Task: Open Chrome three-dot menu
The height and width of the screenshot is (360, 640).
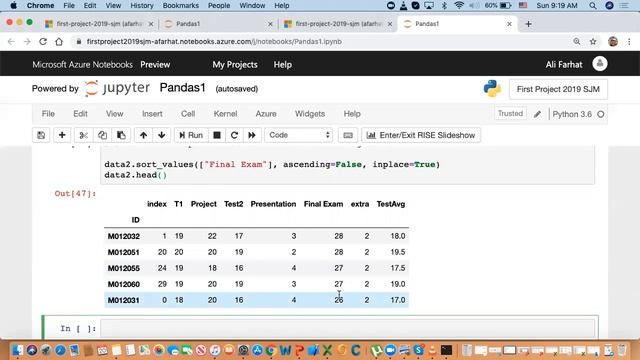Action: (629, 42)
